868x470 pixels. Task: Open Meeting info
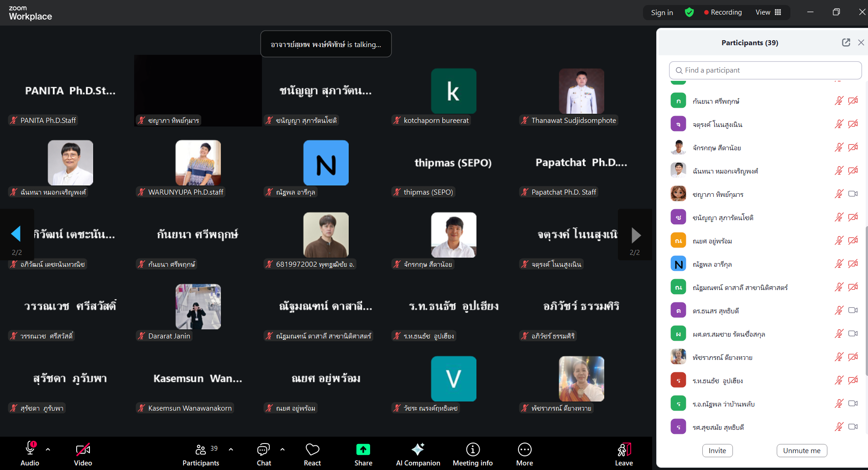472,454
